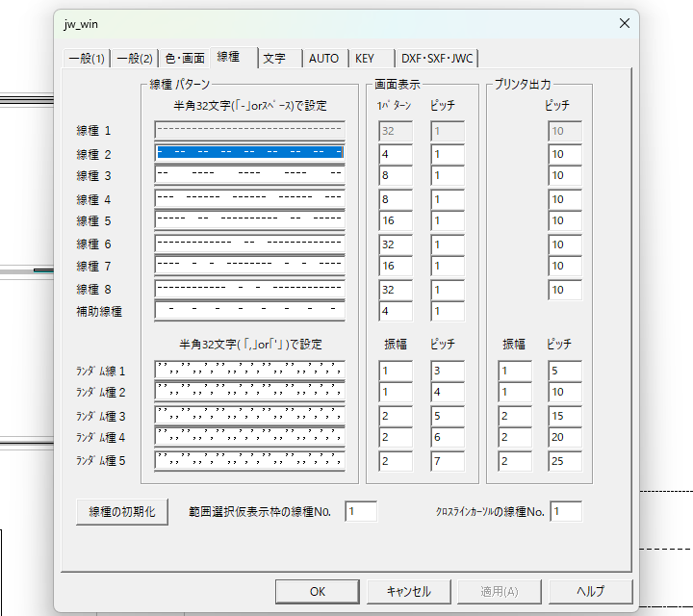
Task: Click the 線種 3 pattern field
Action: point(249,174)
